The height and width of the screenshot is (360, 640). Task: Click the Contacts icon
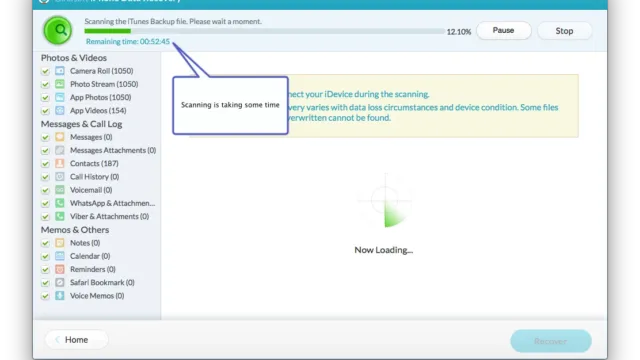tap(60, 163)
